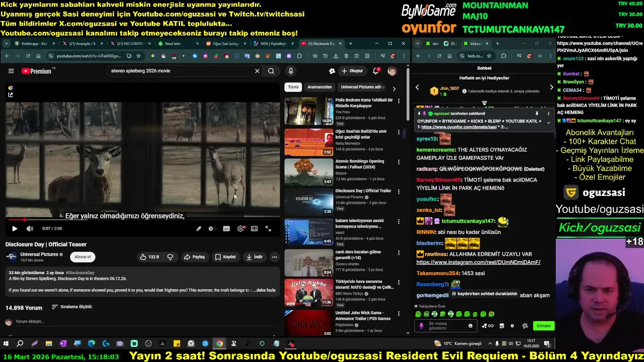Save video using the Kaydet button
644x362 pixels.
(x=225, y=257)
